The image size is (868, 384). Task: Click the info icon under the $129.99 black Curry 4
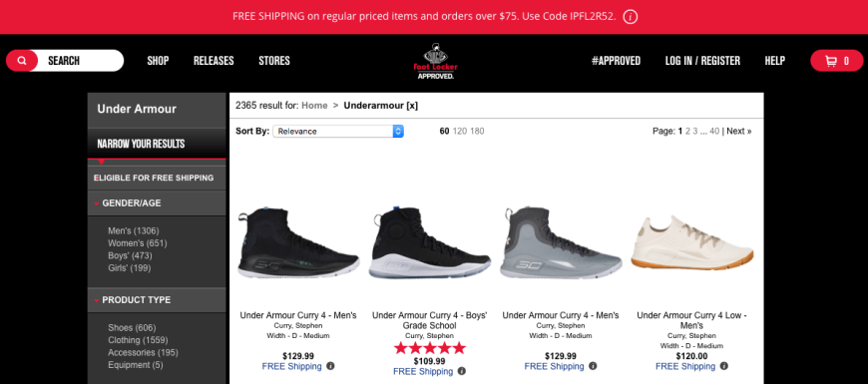pos(330,366)
